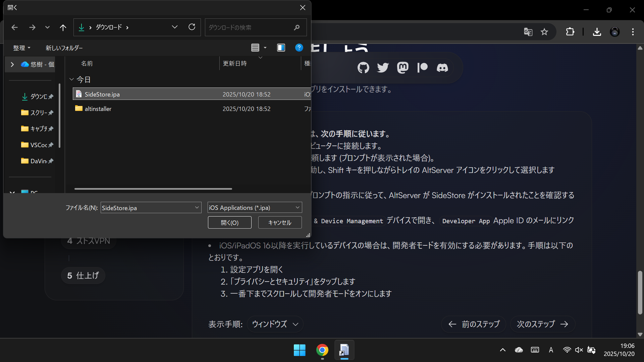644x362 pixels.
Task: Expand the 悠樹 OneDrive tree node
Action: pyautogui.click(x=12, y=64)
